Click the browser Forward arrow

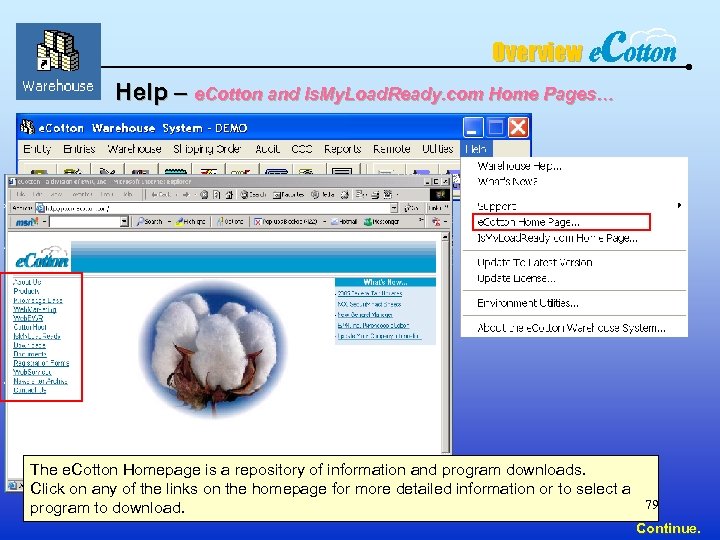pyautogui.click(x=187, y=195)
